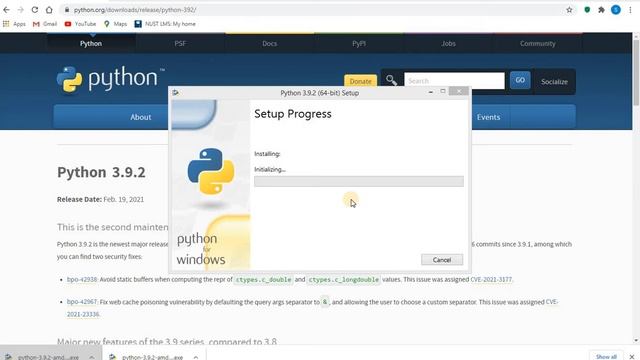
Task: Select the Community top navigation tab
Action: click(538, 43)
